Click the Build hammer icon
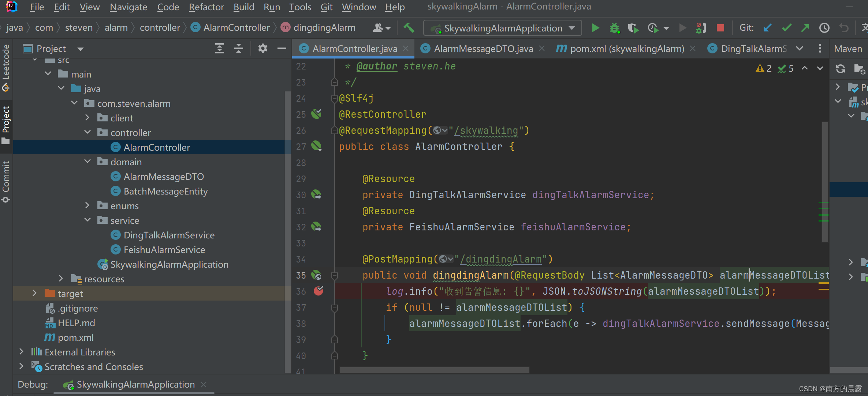The height and width of the screenshot is (396, 868). pos(409,28)
